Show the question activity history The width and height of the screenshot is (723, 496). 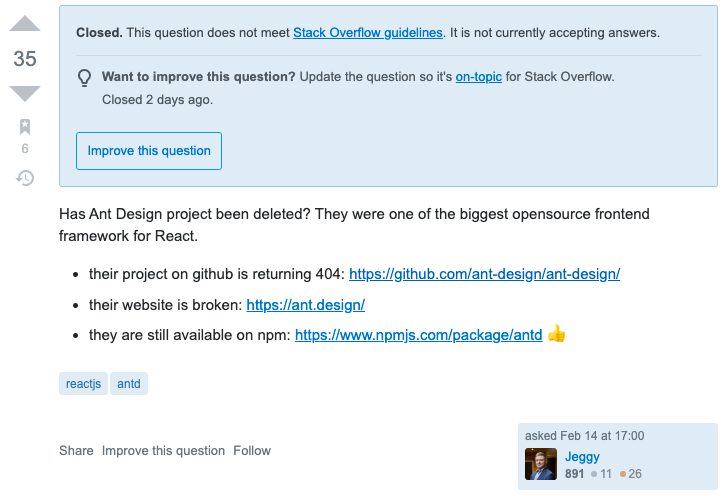25,178
